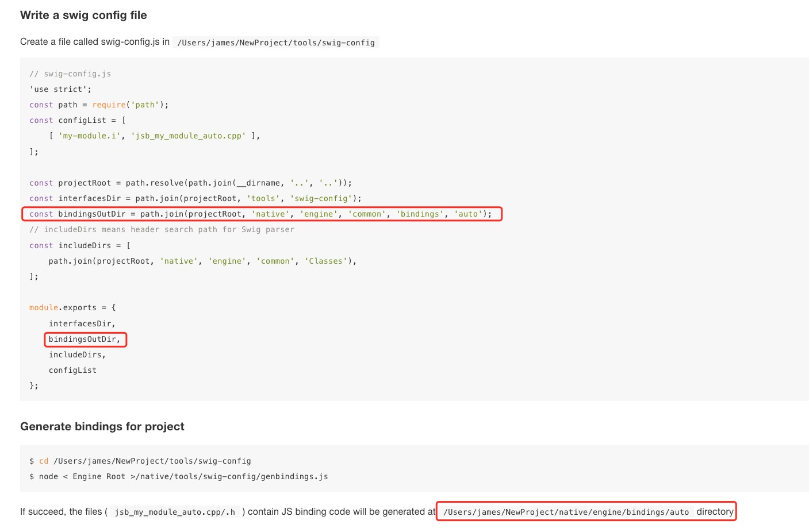Click interfacesDir entry inside module.exports

pos(82,323)
